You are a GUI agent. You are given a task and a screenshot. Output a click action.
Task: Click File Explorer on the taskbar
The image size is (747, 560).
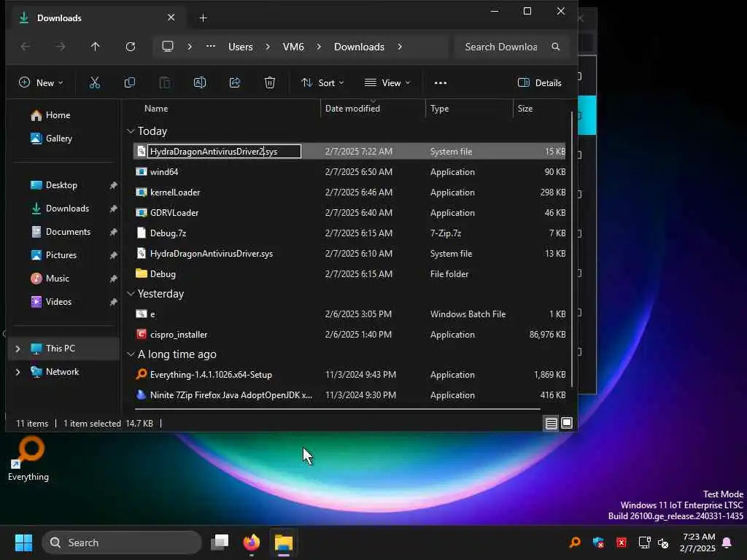[x=284, y=542]
